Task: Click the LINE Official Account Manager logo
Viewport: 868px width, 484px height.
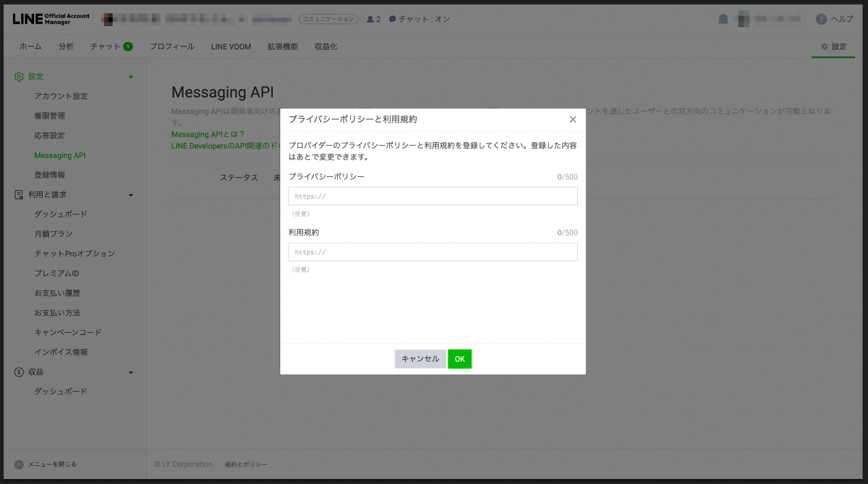Action: click(x=51, y=19)
